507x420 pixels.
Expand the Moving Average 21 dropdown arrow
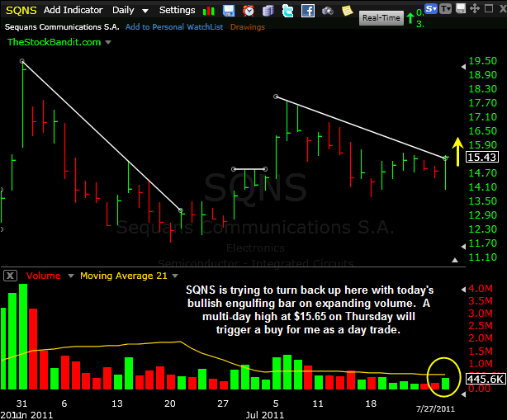pos(175,276)
